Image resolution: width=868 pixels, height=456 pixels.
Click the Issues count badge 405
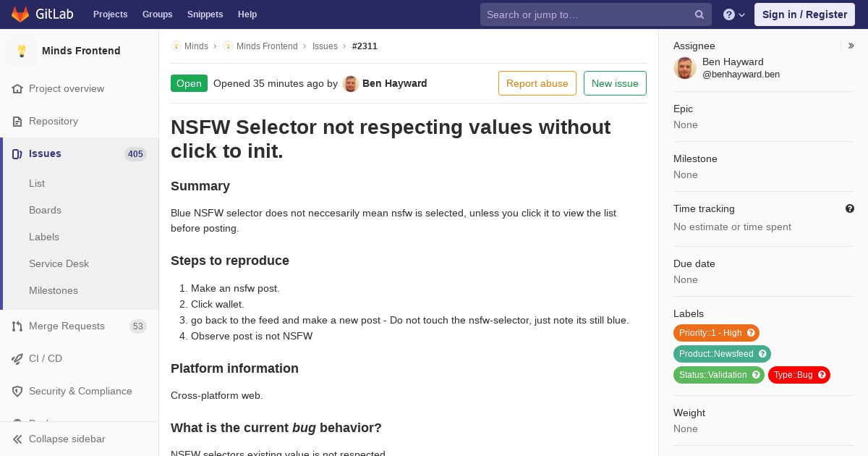pos(135,154)
